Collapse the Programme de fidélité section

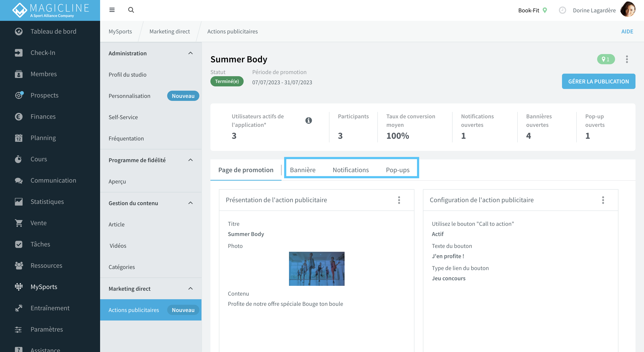coord(191,160)
